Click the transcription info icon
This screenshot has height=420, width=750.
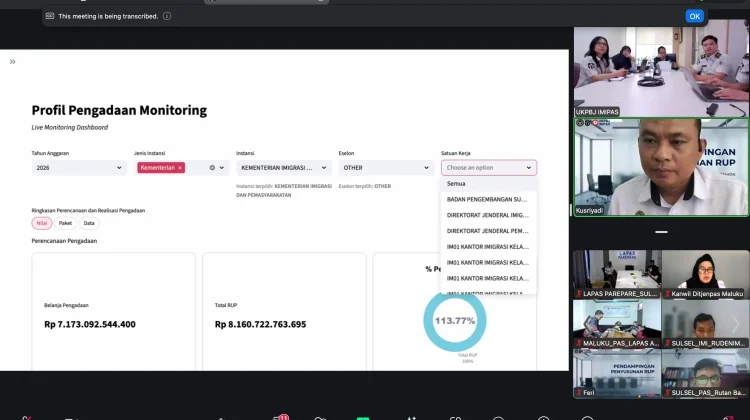coord(167,16)
